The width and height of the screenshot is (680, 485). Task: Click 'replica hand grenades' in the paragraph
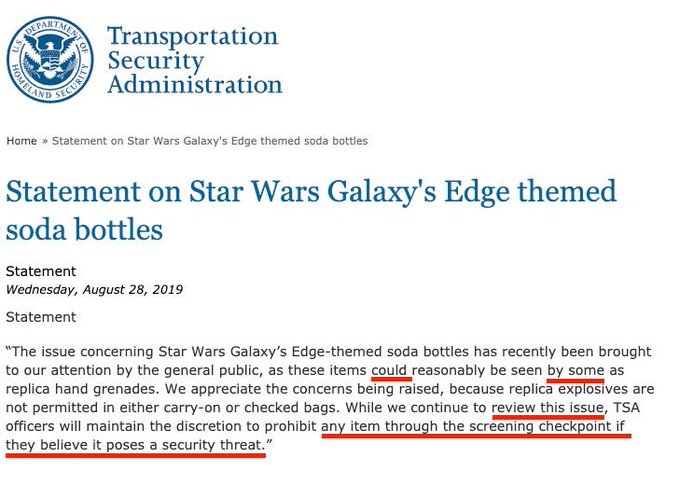click(x=81, y=389)
